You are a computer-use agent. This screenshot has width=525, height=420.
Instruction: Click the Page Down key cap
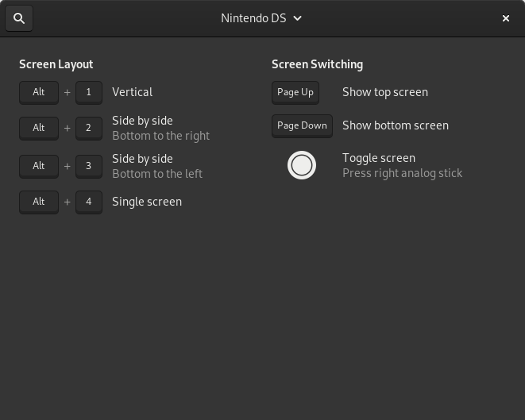[302, 125]
